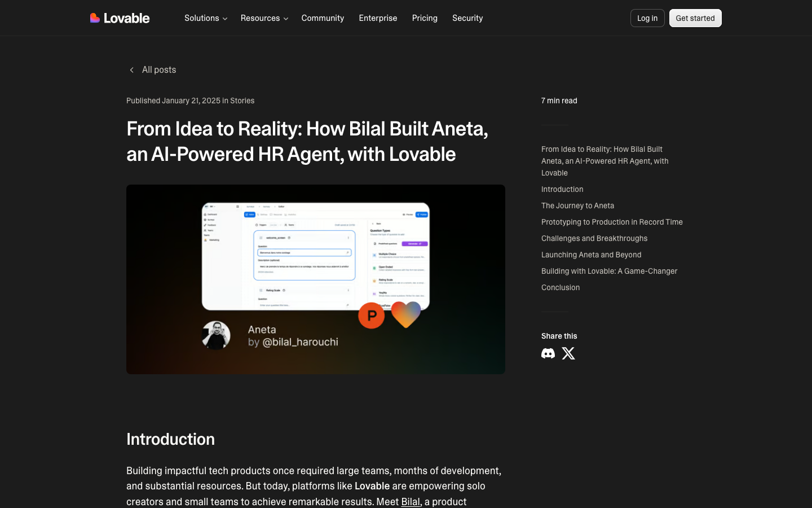This screenshot has height=508, width=812.
Task: Visit the Security page
Action: 467,18
